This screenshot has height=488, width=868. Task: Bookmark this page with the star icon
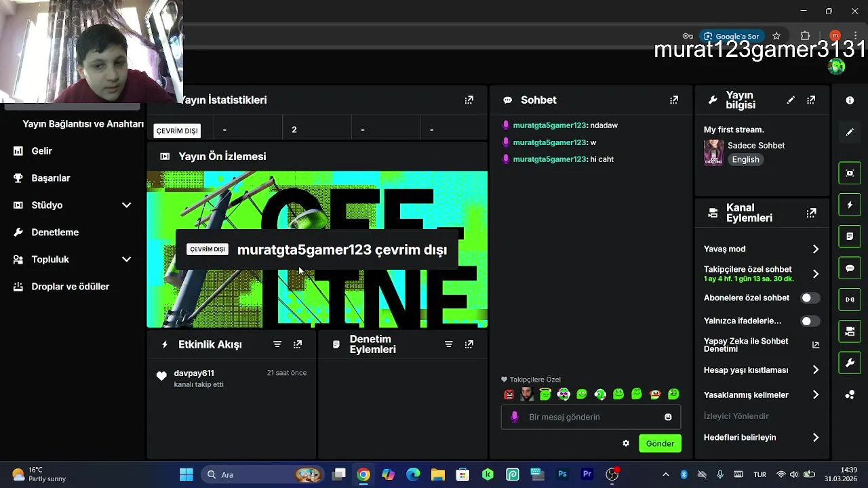(776, 36)
